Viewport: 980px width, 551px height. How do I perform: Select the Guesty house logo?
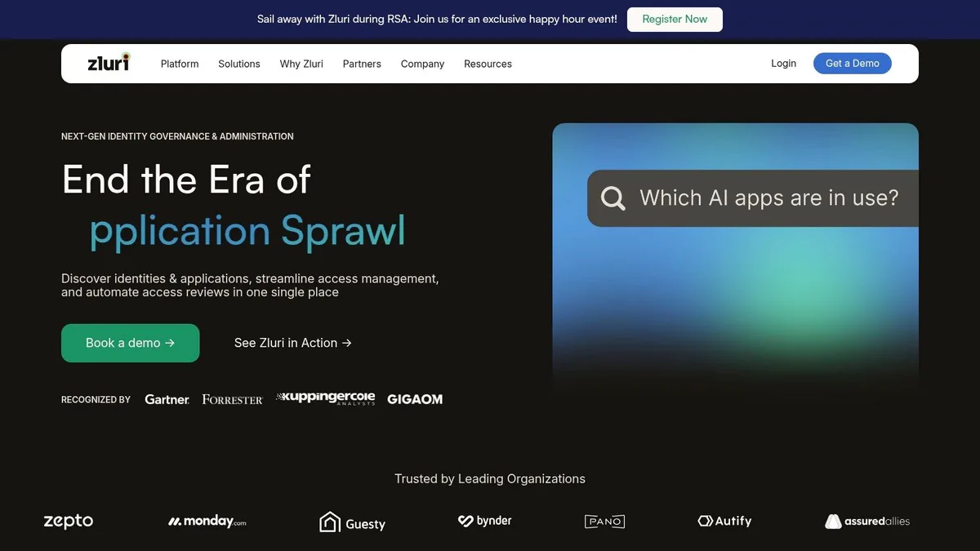[x=352, y=522]
